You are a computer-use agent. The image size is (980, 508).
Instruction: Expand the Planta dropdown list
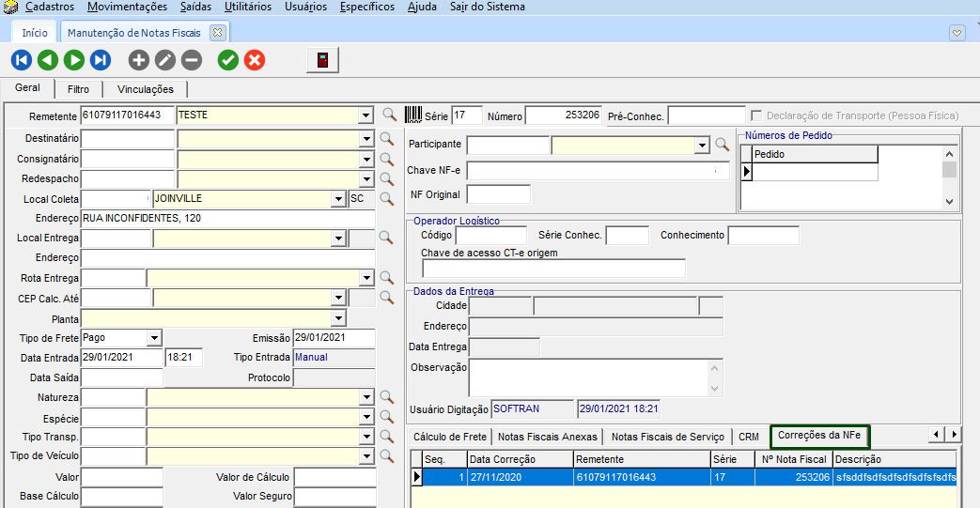(338, 319)
